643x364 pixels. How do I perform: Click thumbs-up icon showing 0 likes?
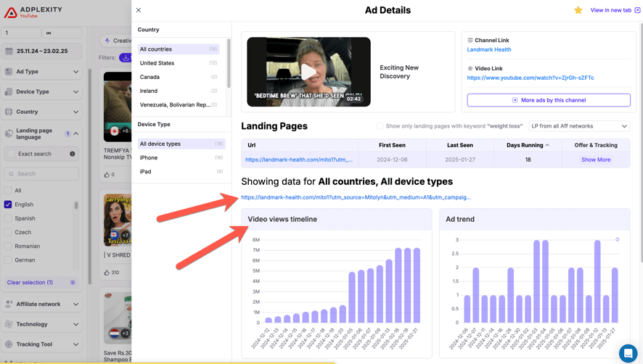[107, 175]
